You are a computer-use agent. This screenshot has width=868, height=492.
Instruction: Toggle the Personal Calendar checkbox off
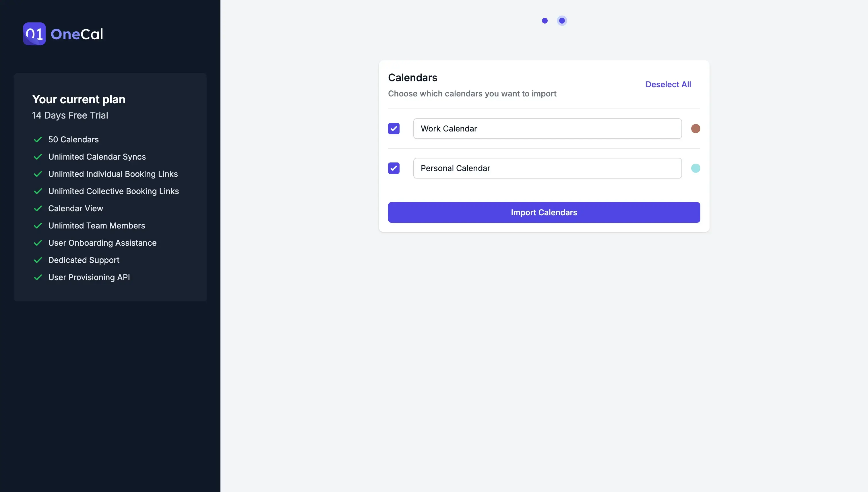point(394,168)
